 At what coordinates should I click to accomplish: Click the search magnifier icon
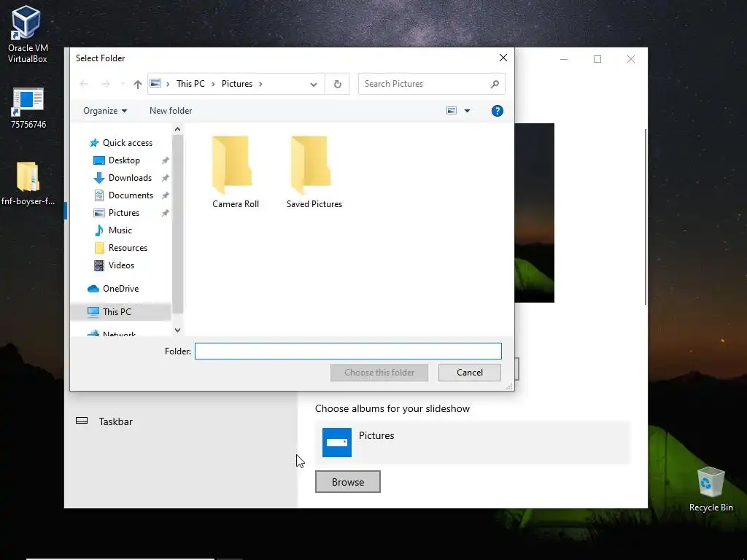[x=495, y=84]
